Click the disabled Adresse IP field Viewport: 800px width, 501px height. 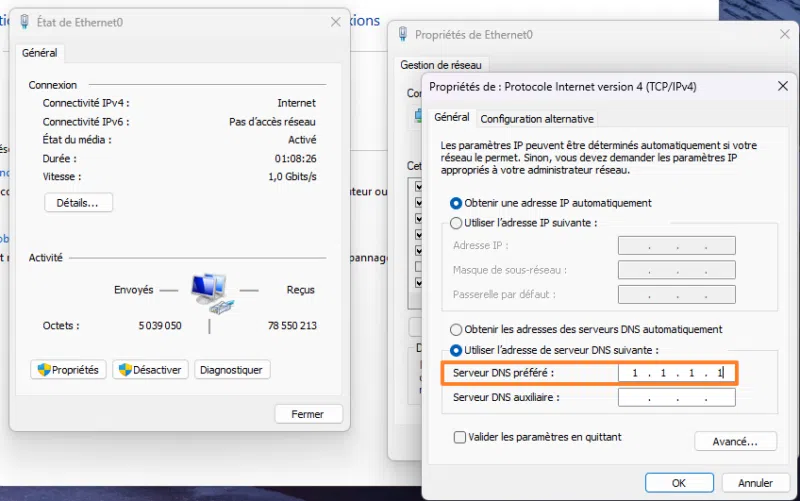click(677, 245)
